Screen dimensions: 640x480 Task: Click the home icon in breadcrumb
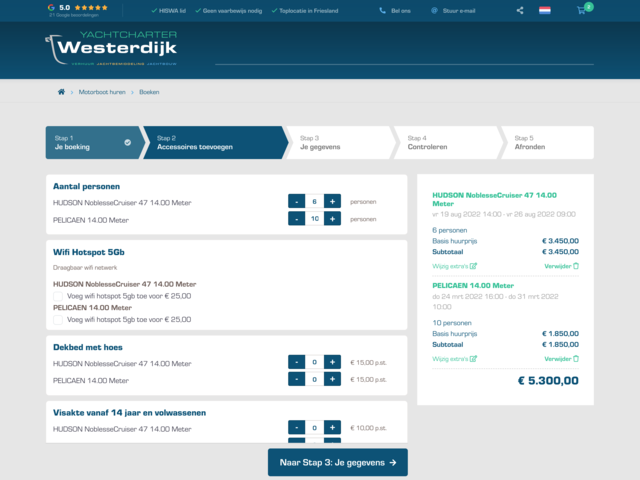(x=61, y=91)
